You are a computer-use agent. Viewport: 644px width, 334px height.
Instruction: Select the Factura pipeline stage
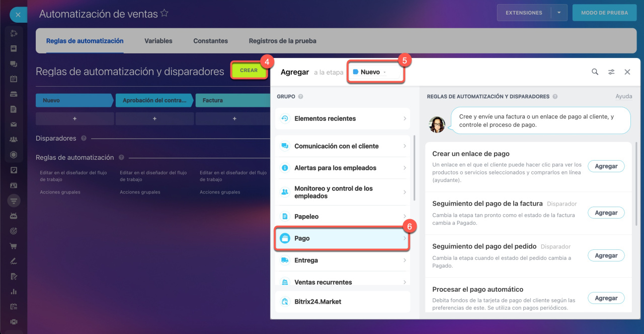pyautogui.click(x=233, y=100)
